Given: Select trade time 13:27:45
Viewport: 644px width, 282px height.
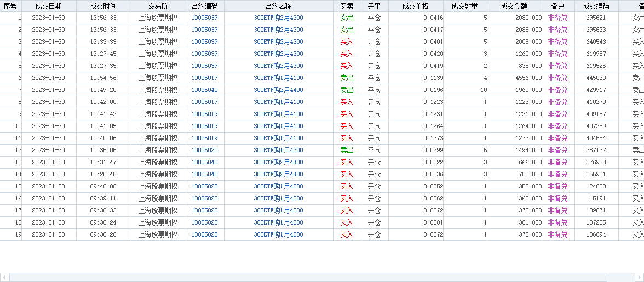Looking at the screenshot, I should [103, 54].
